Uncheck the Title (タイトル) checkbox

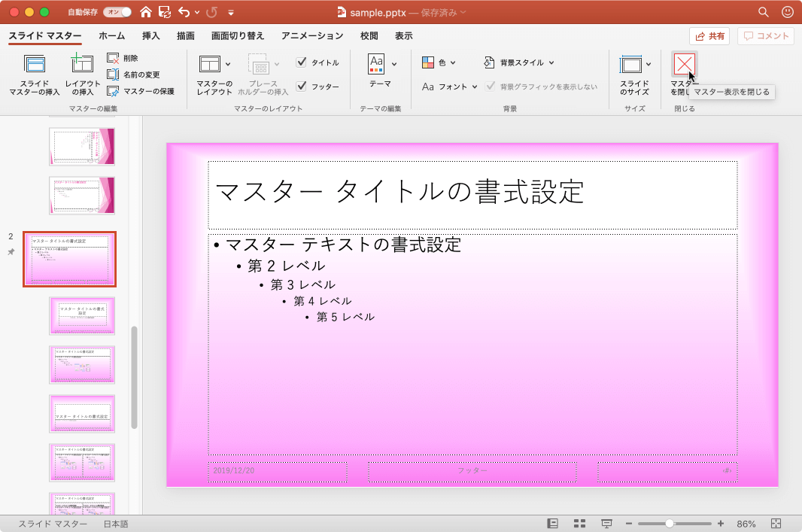[302, 62]
